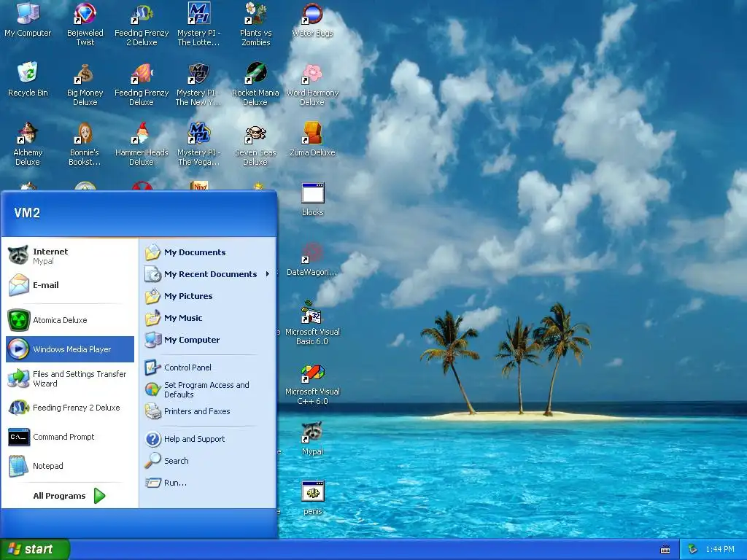The height and width of the screenshot is (560, 747).
Task: Select the Big Money Deluxe shortcut
Action: click(x=85, y=85)
